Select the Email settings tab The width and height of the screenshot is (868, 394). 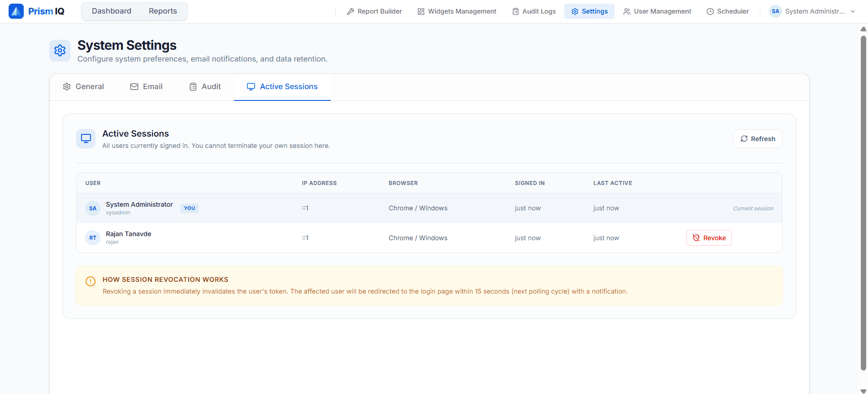(146, 87)
